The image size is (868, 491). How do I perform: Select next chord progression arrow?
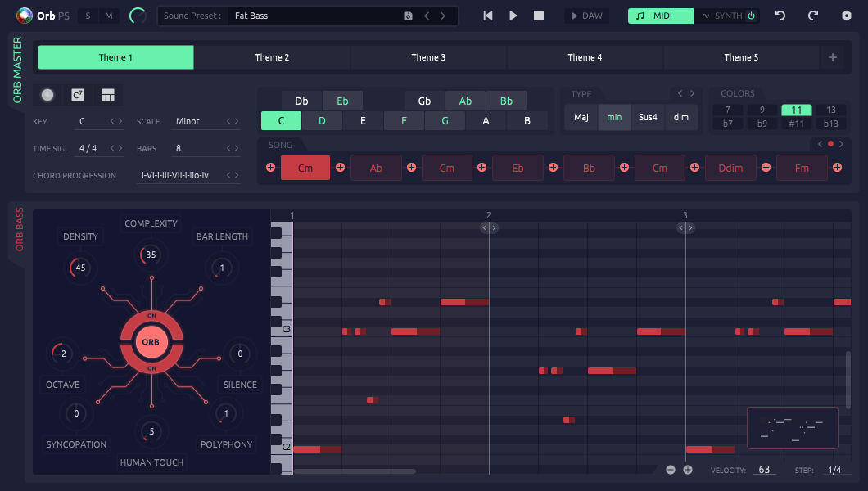click(x=237, y=175)
